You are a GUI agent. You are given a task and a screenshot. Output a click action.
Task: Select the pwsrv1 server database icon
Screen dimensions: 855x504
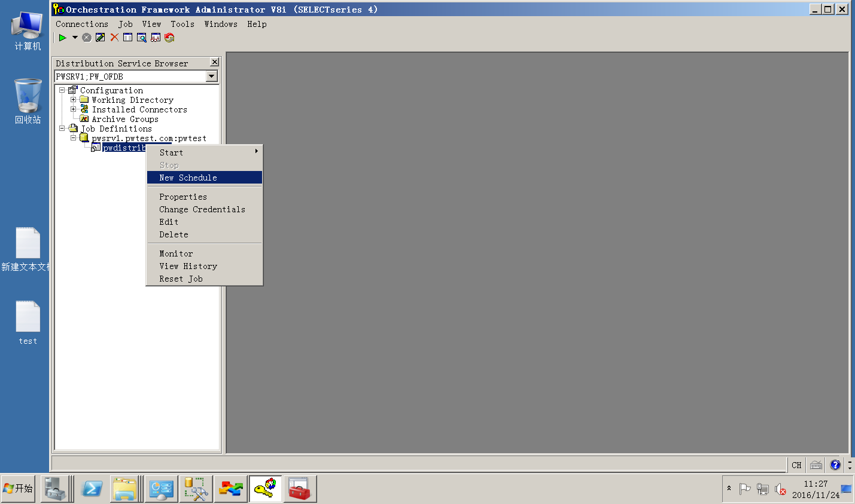coord(84,138)
